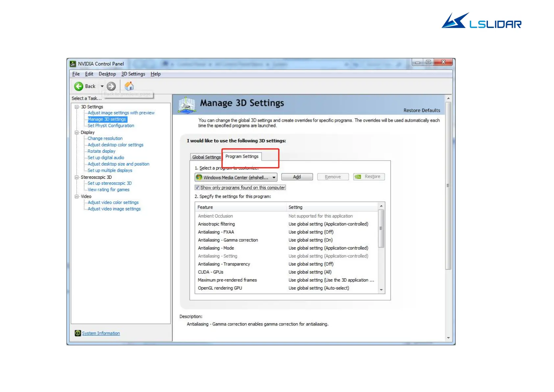The width and height of the screenshot is (554, 392).
Task: Switch to the Global Settings tab
Action: (x=206, y=157)
